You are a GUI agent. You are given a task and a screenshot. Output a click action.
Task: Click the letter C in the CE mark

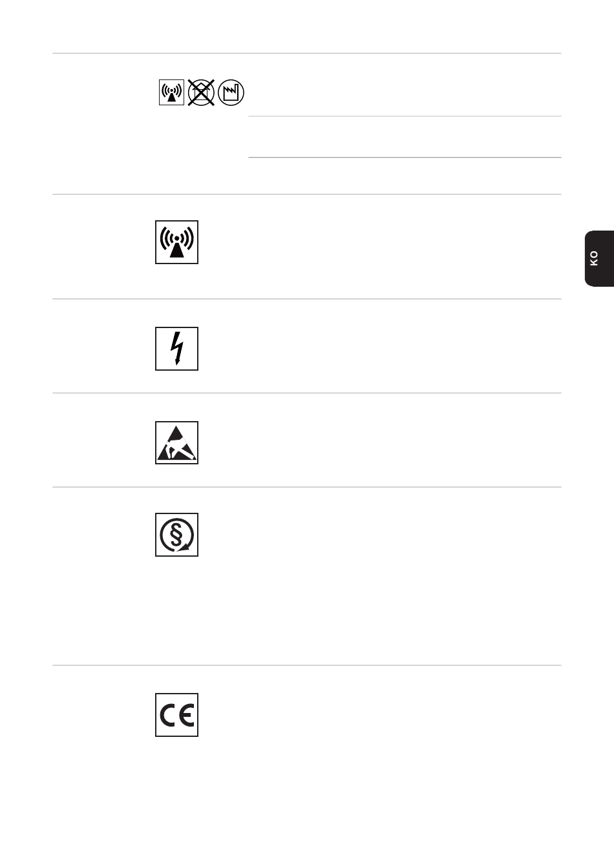pos(167,716)
